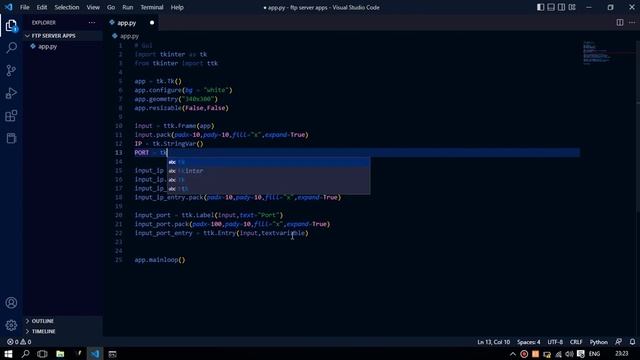This screenshot has height=360, width=640.
Task: Open Task View on the taskbar
Action: pos(42,354)
